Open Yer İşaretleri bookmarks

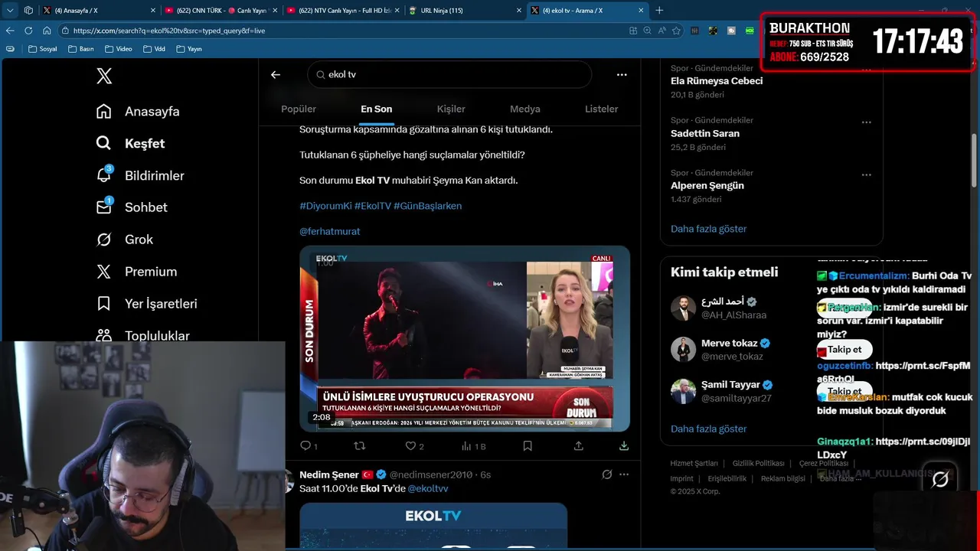pos(146,304)
